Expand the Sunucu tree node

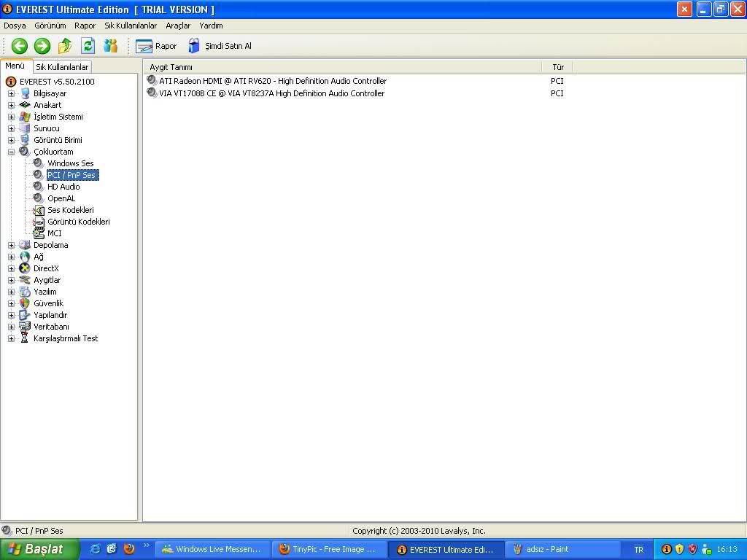[x=11, y=128]
